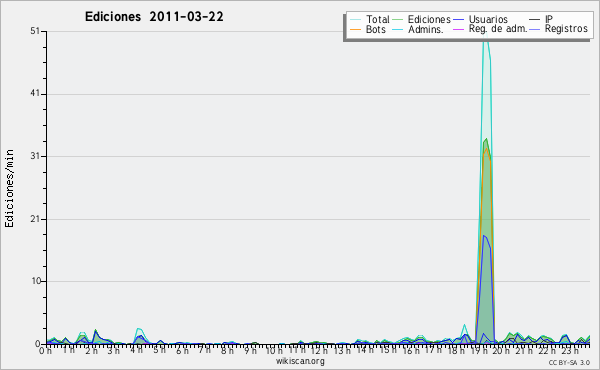Click the y-axis value 31

click(35, 156)
